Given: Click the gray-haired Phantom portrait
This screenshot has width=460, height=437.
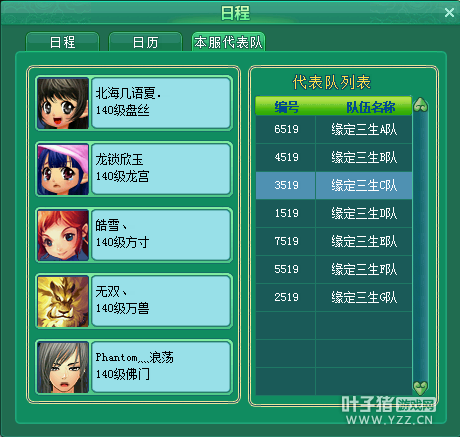Looking at the screenshot, I should [63, 367].
